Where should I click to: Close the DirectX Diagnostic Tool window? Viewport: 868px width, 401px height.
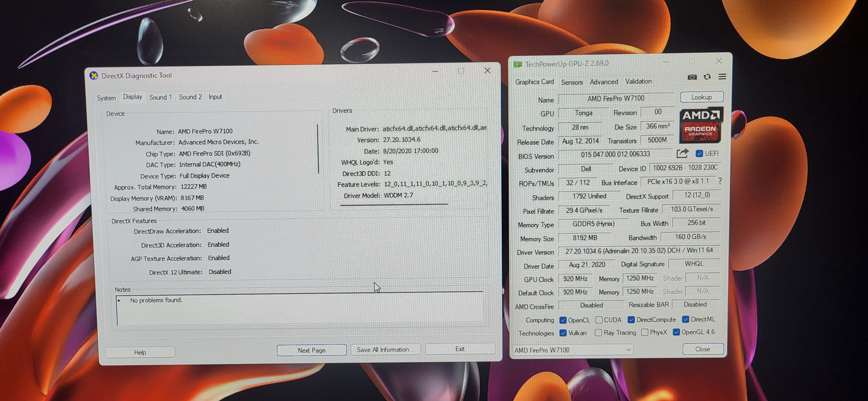(487, 70)
